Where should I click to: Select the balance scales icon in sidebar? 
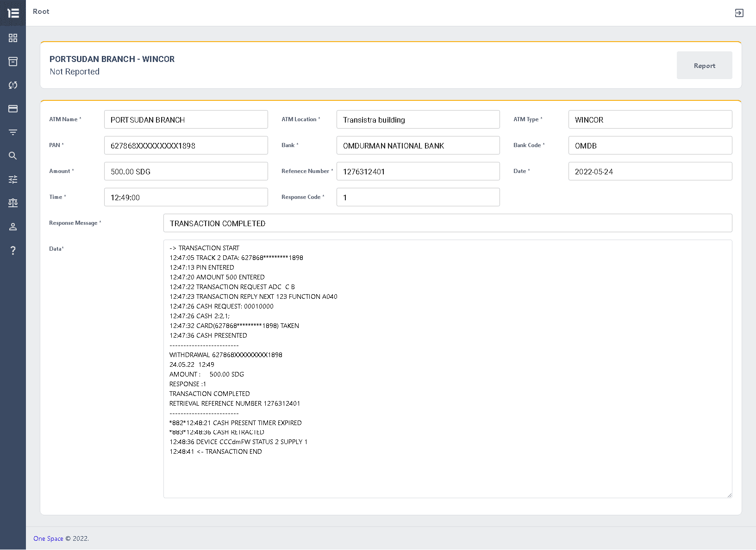point(12,203)
